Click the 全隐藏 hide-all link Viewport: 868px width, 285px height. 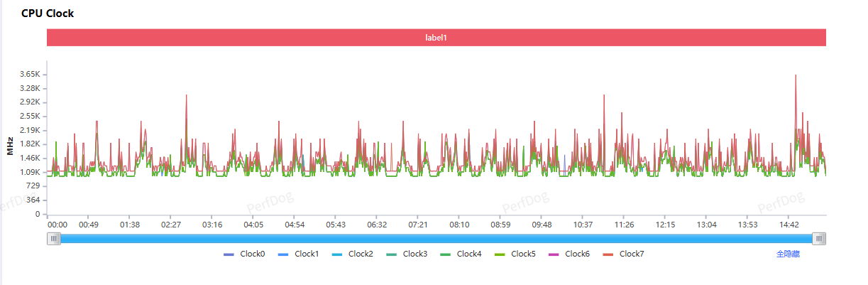pos(789,254)
